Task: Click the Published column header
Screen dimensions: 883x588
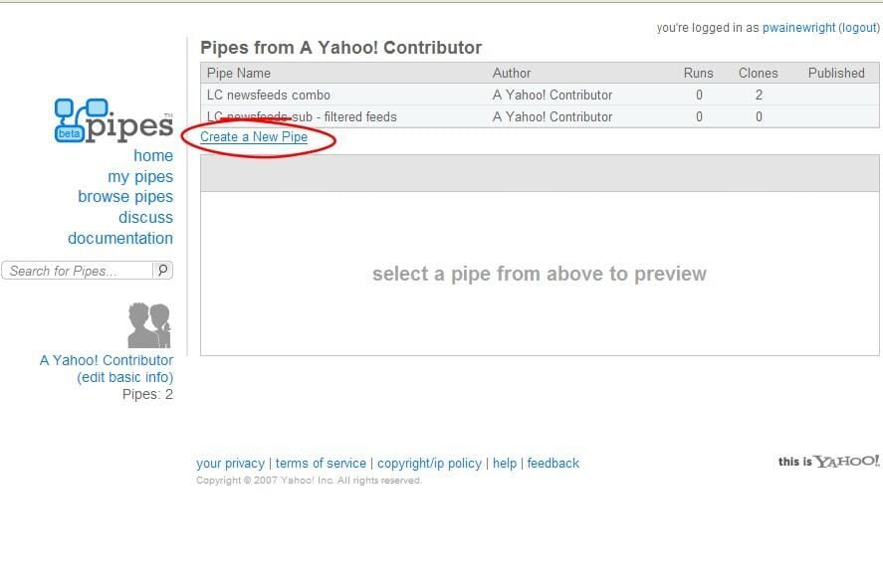Action: (x=836, y=74)
